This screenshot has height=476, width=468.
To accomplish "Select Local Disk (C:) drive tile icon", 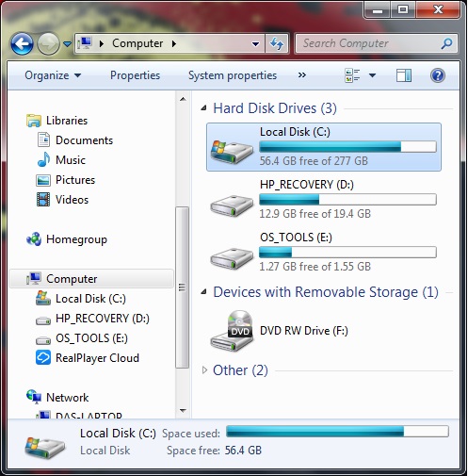I will 232,153.
